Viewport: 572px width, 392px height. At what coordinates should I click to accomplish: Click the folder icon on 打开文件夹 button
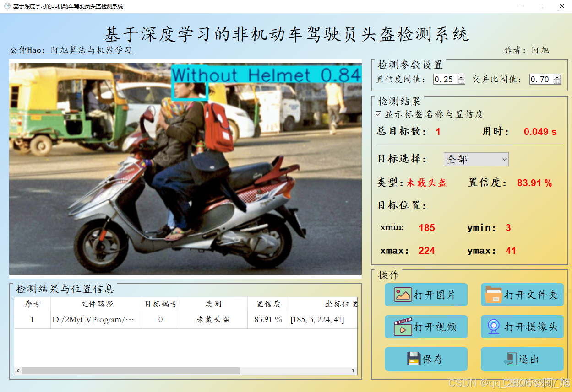click(x=493, y=295)
